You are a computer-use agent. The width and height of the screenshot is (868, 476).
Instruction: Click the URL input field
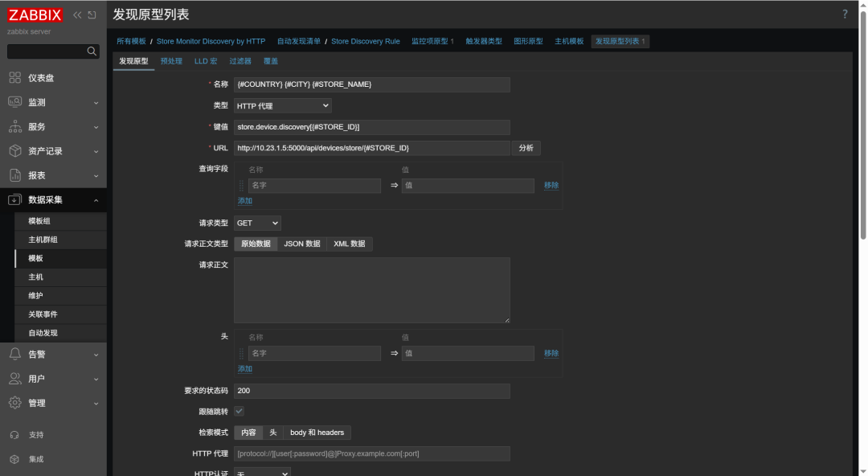click(372, 148)
